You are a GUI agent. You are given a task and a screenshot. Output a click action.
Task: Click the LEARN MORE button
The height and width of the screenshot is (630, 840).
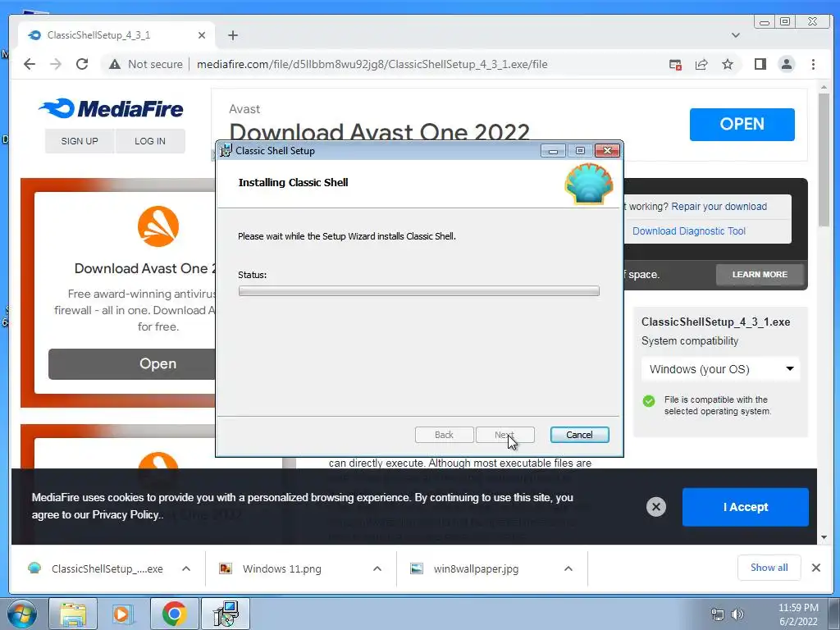click(x=760, y=274)
